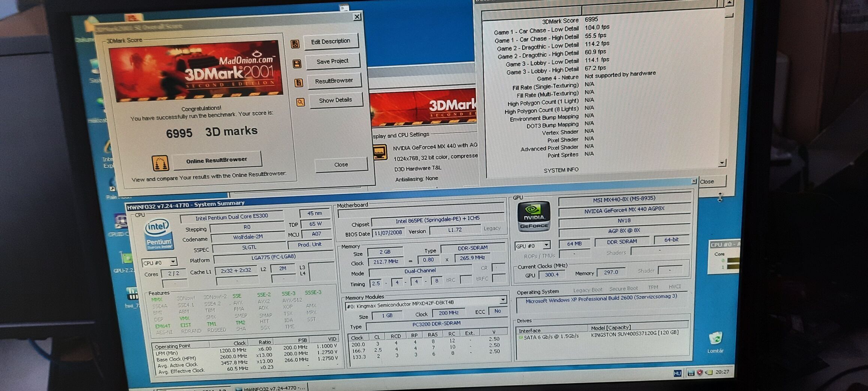Viewport: 868px width, 391px height.
Task: Click the display adapter monitor icon in 3DMark
Action: 380,153
